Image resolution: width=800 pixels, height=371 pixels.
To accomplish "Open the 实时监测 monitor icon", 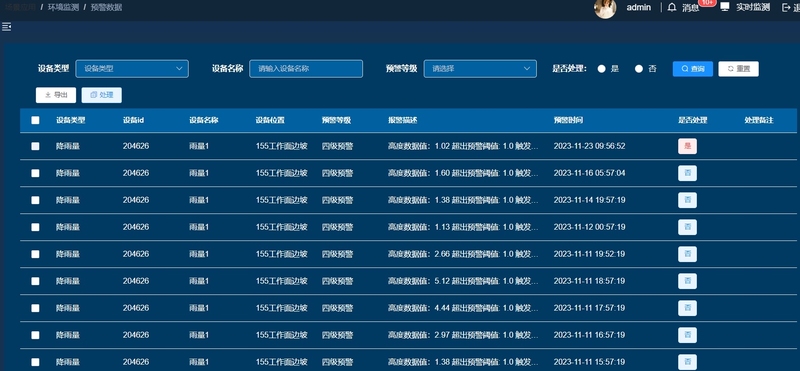I will (x=724, y=7).
